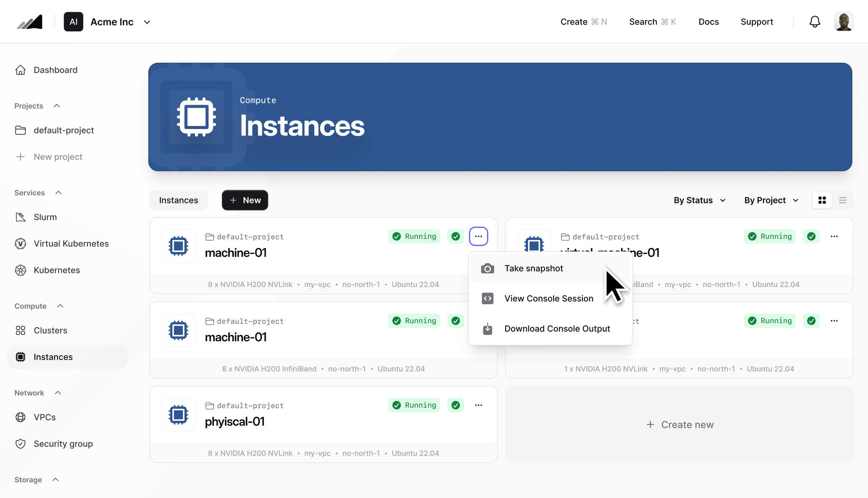This screenshot has height=498, width=868.
Task: Collapse the Services sidebar section
Action: [x=58, y=193]
